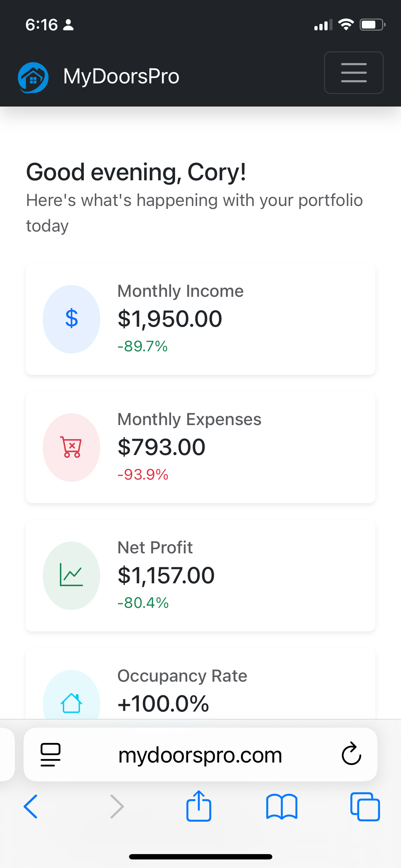Tap the MyDoorsPro house logo
Image resolution: width=401 pixels, height=868 pixels.
point(33,77)
